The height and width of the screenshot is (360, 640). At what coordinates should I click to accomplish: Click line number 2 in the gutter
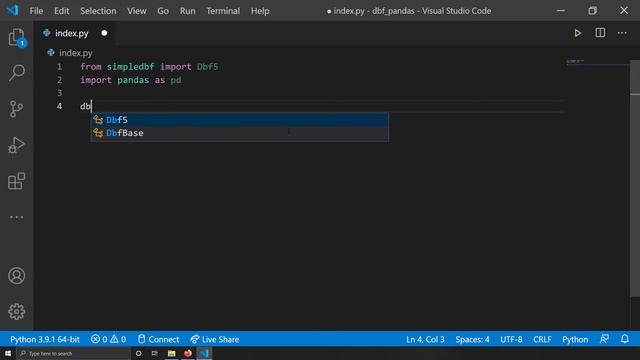click(x=60, y=80)
